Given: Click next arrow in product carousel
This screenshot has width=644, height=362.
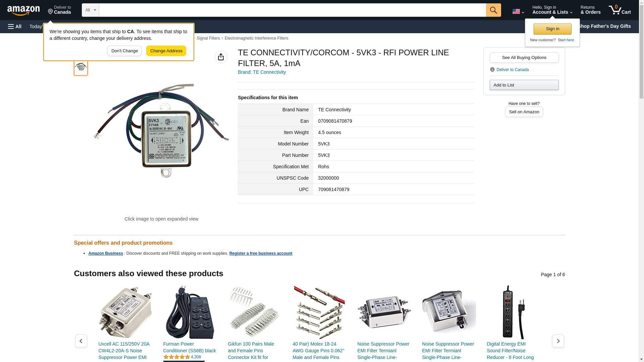Looking at the screenshot, I should pyautogui.click(x=558, y=341).
